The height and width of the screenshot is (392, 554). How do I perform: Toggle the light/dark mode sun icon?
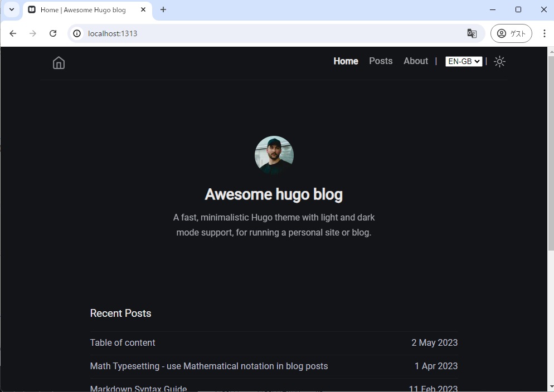tap(499, 61)
